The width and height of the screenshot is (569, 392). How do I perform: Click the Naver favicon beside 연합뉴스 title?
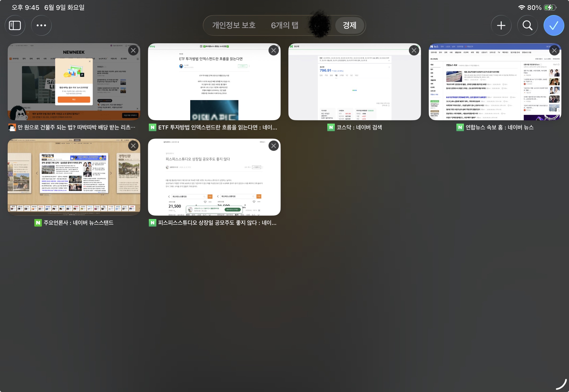coord(460,127)
